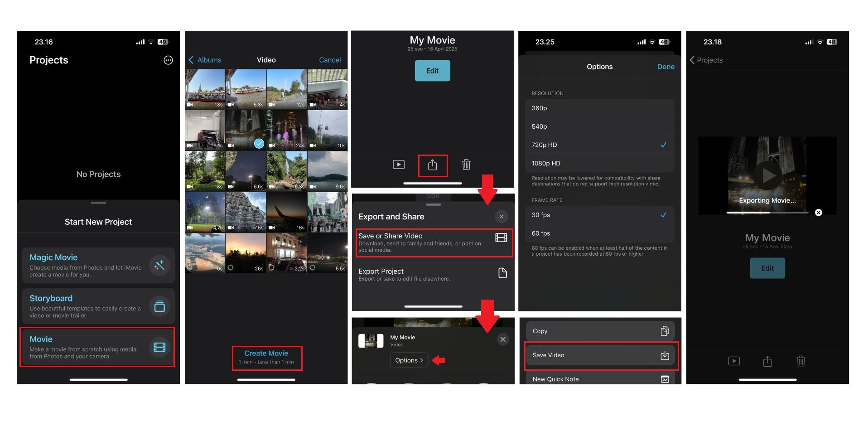Close the My Movie share sheet
Image resolution: width=868 pixels, height=422 pixels.
point(503,339)
